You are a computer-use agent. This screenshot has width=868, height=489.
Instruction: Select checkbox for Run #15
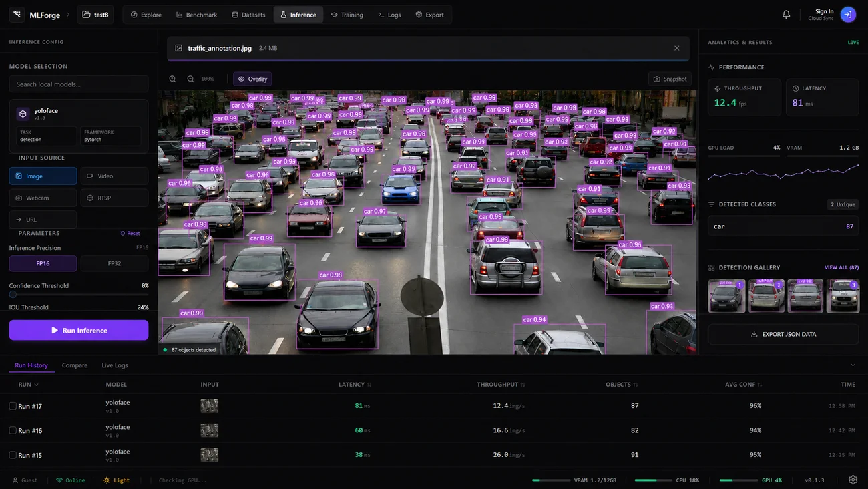click(13, 455)
